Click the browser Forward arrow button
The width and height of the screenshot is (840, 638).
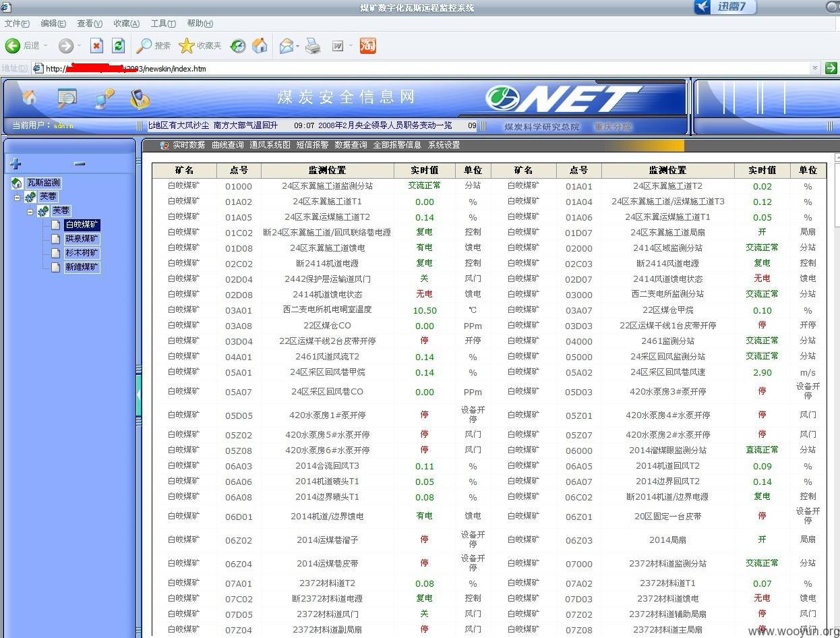point(65,45)
